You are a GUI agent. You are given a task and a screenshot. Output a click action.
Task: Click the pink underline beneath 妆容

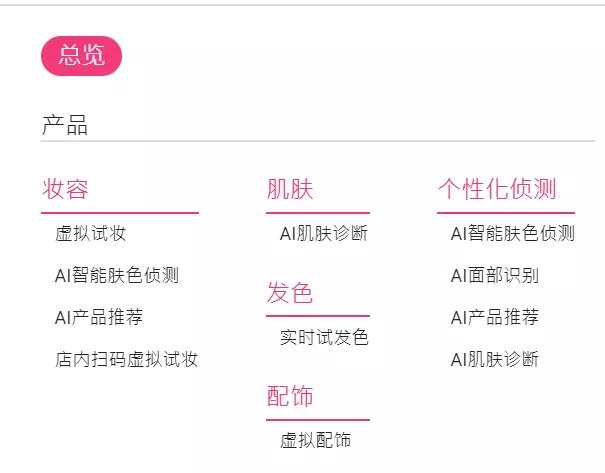(120, 213)
